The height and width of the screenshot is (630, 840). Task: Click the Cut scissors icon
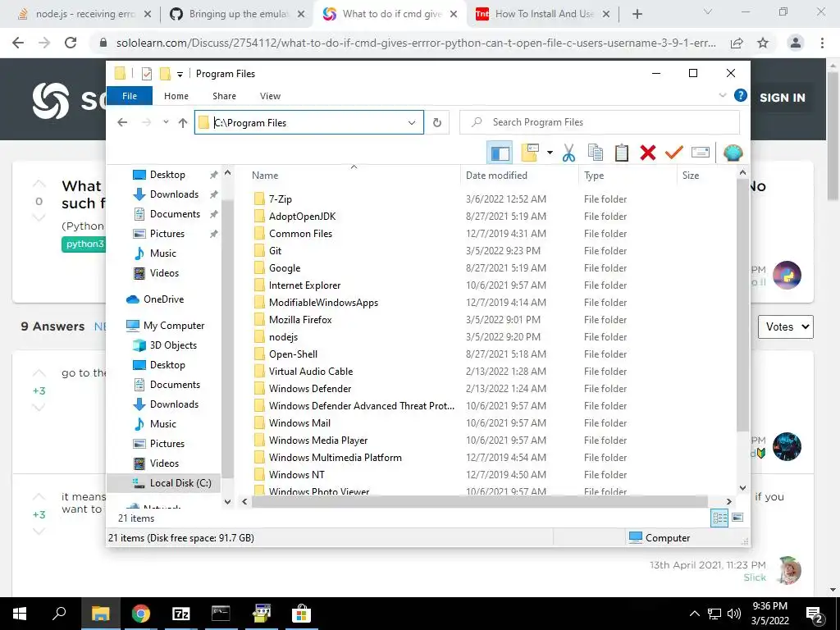point(568,153)
